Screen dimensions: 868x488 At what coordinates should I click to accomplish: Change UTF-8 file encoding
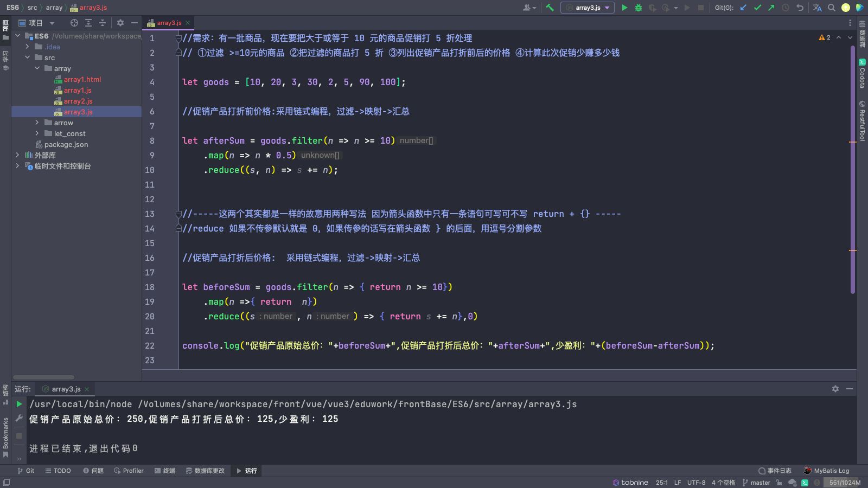pyautogui.click(x=696, y=482)
